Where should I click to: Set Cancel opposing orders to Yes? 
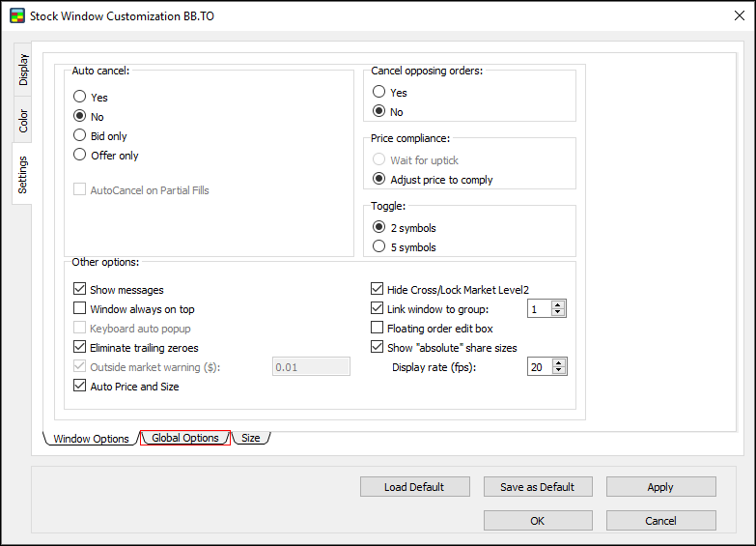pyautogui.click(x=379, y=93)
